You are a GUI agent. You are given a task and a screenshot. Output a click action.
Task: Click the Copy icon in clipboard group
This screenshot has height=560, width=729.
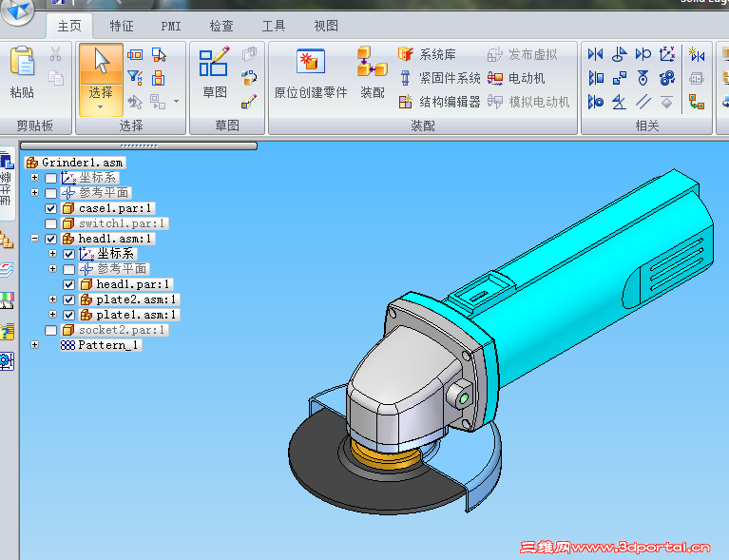tap(56, 78)
